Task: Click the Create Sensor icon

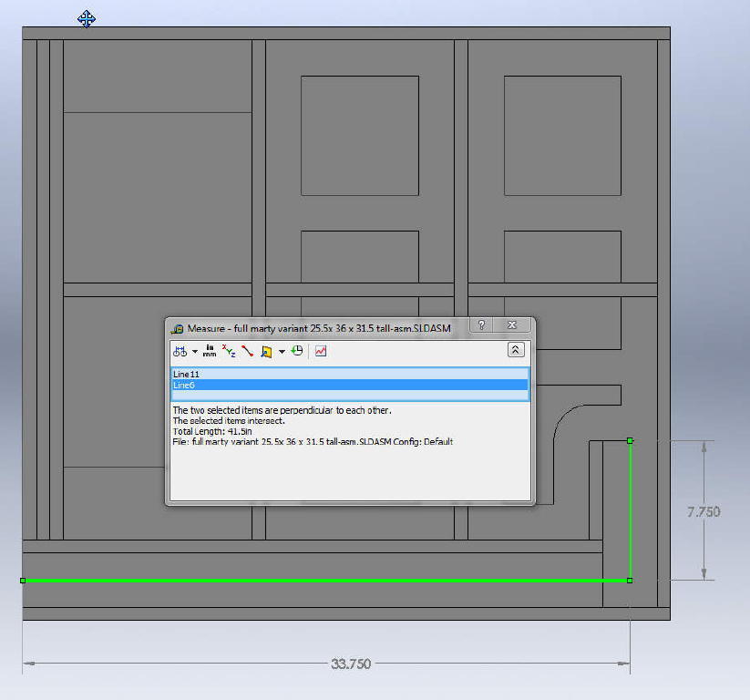Action: (321, 351)
